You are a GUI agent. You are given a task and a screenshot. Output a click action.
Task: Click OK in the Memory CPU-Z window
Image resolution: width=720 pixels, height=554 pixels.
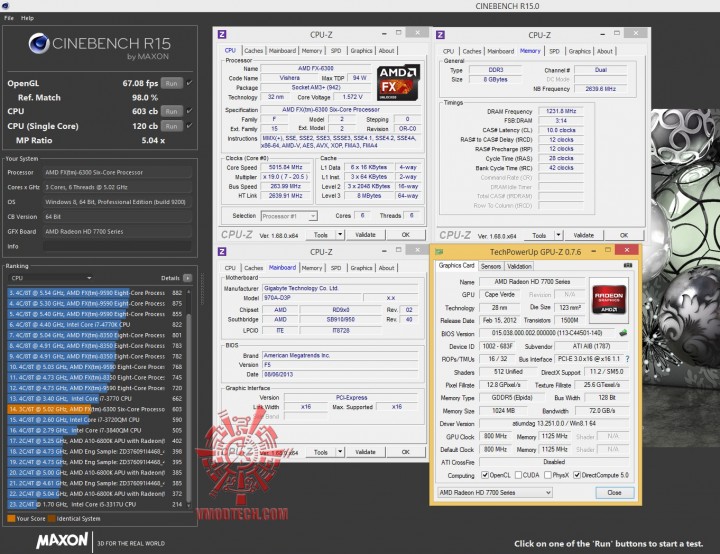click(624, 235)
